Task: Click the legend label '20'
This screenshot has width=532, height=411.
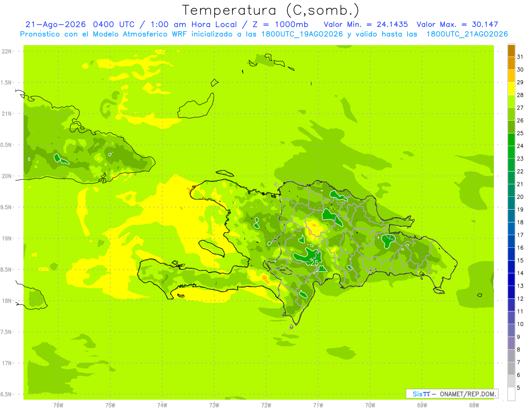Action: coord(520,197)
